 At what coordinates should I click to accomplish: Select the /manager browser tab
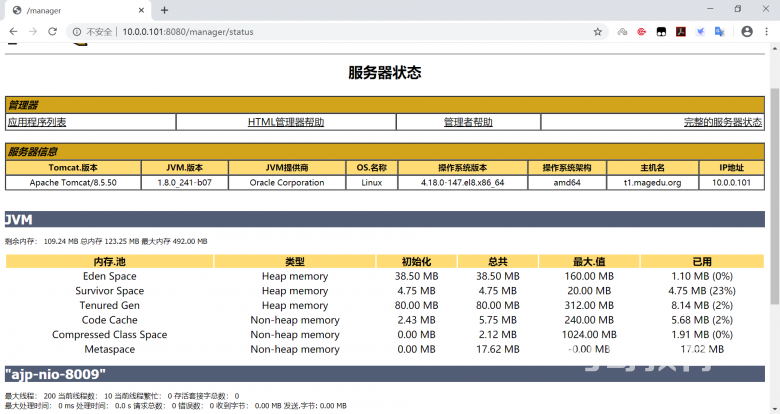(80, 10)
